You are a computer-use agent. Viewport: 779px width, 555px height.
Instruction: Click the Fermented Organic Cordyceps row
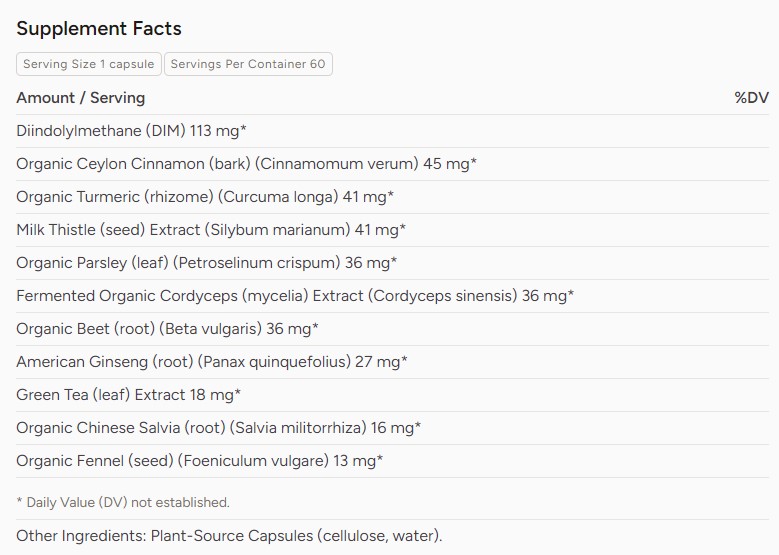[295, 296]
